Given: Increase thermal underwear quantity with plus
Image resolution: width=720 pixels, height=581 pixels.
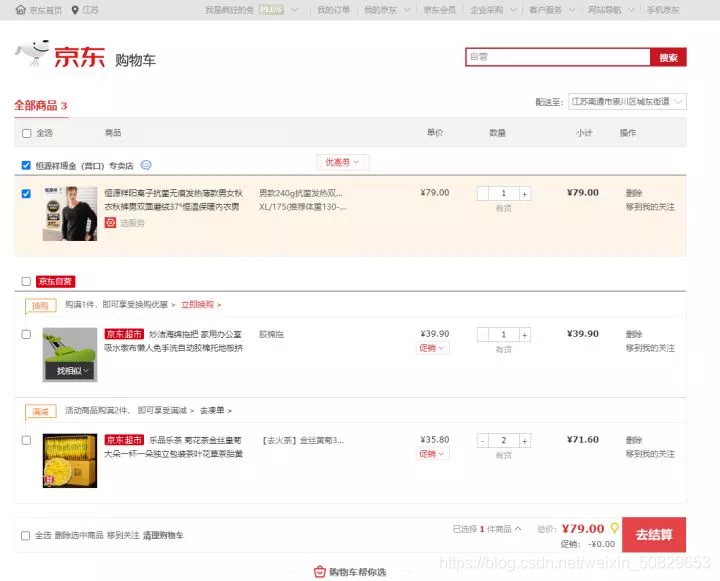Looking at the screenshot, I should coord(524,193).
